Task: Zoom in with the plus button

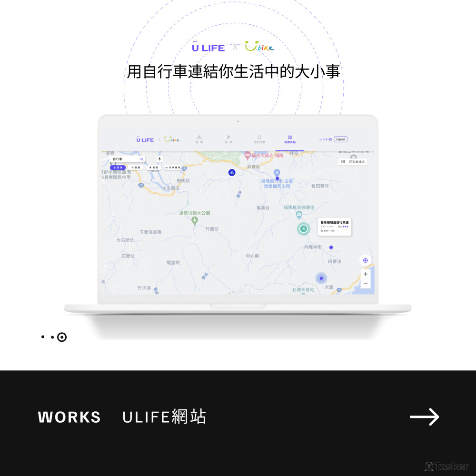Action: point(366,274)
